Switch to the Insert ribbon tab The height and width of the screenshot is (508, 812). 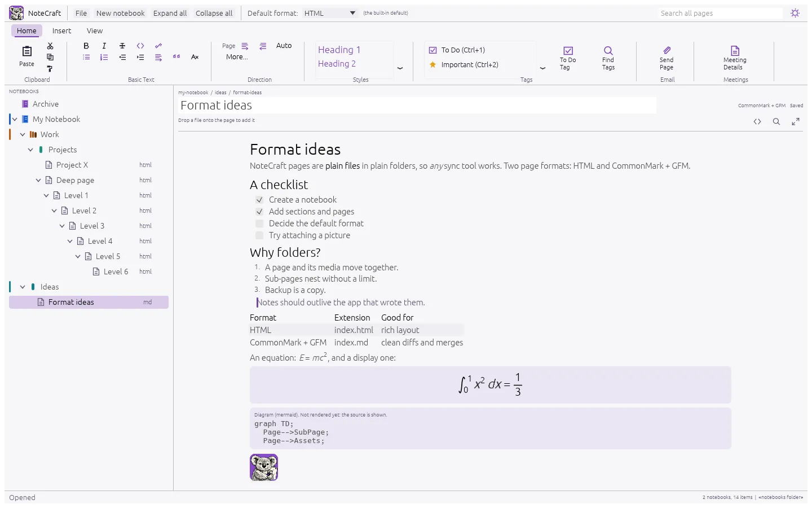click(x=61, y=31)
